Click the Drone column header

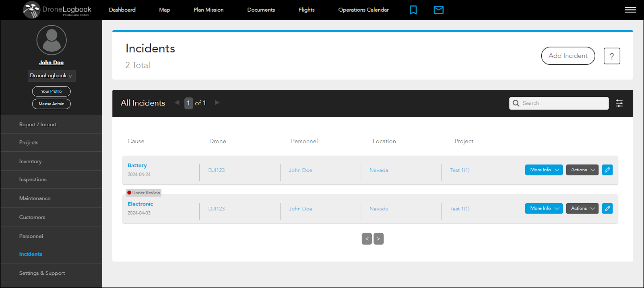click(x=218, y=141)
